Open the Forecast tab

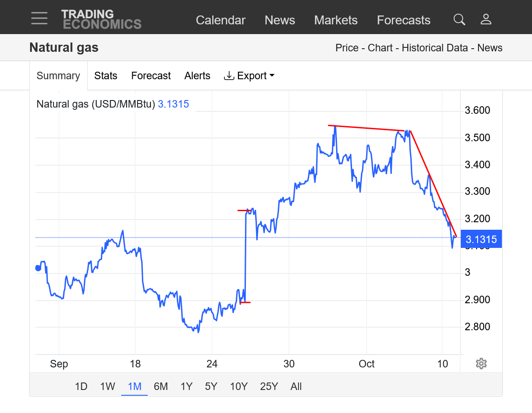coord(151,76)
